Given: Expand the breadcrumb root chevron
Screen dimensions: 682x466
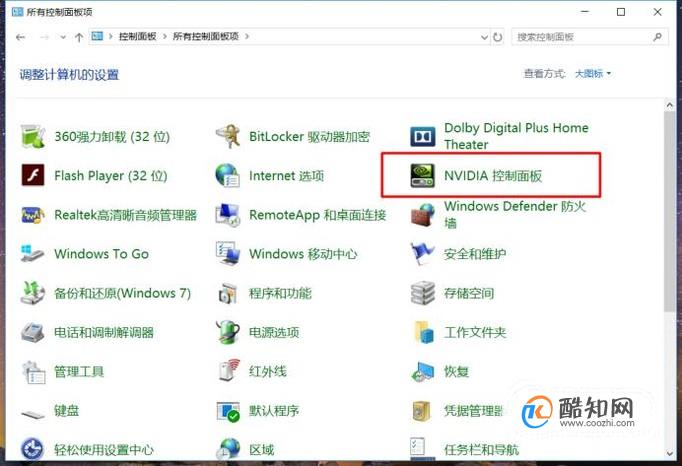Looking at the screenshot, I should tap(110, 37).
